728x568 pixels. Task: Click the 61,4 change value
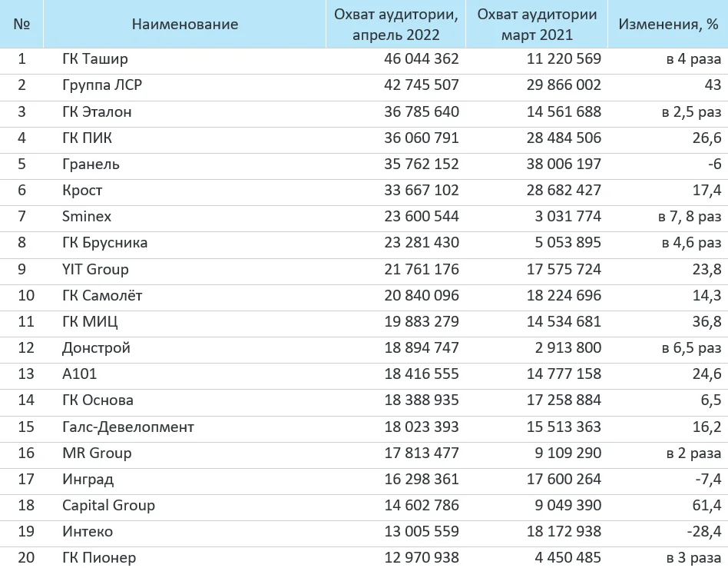[x=706, y=505]
